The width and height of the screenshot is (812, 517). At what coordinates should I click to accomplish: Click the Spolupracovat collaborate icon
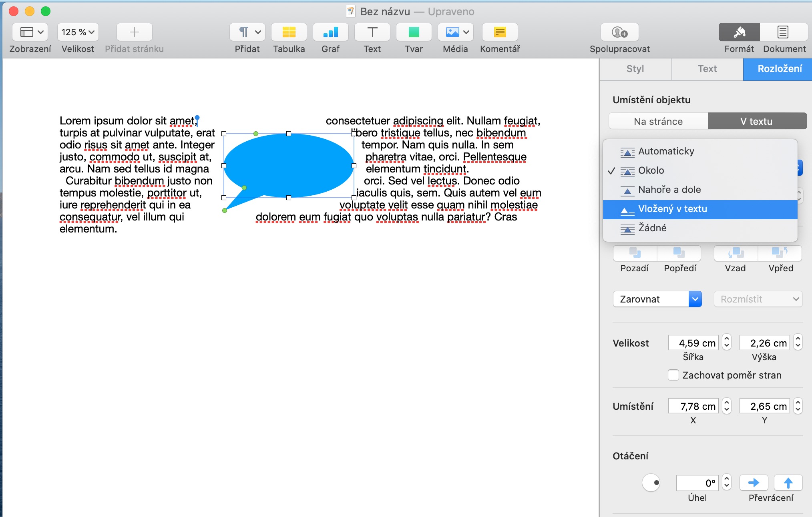(x=619, y=32)
